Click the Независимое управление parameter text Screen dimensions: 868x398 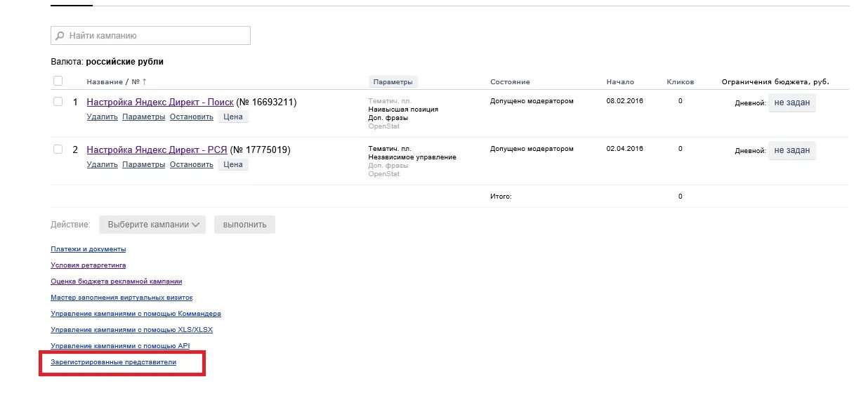(x=412, y=157)
